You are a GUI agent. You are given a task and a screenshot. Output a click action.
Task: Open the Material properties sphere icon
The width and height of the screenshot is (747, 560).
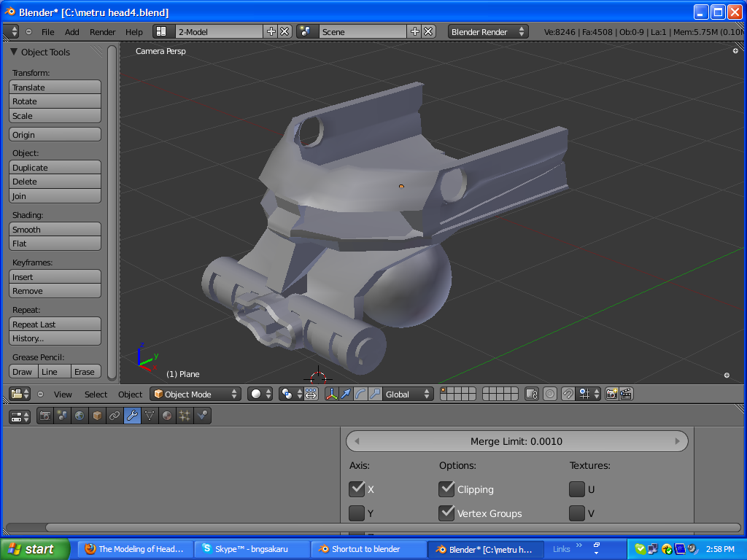click(167, 416)
